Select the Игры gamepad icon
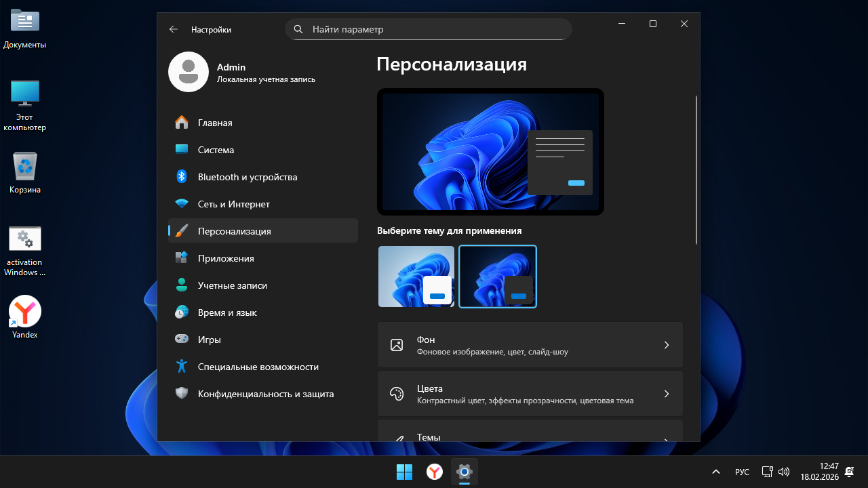 181,340
